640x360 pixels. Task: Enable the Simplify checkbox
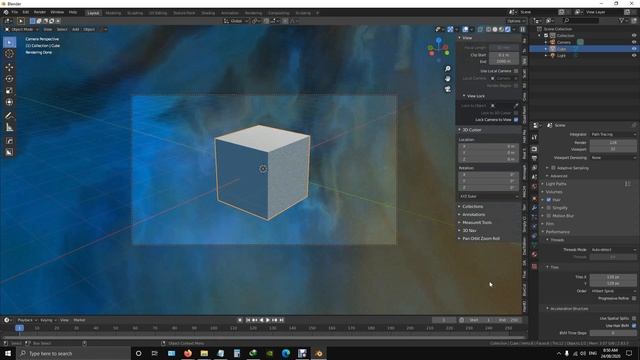tap(549, 208)
